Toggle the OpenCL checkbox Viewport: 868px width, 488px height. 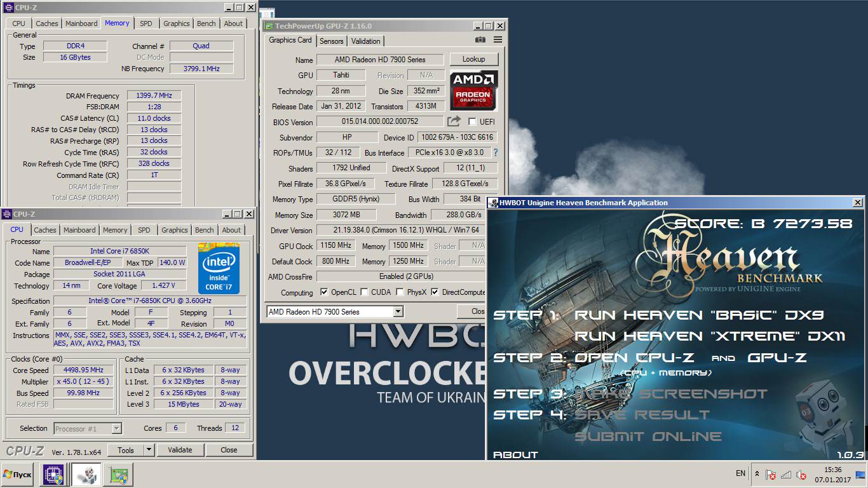[324, 292]
